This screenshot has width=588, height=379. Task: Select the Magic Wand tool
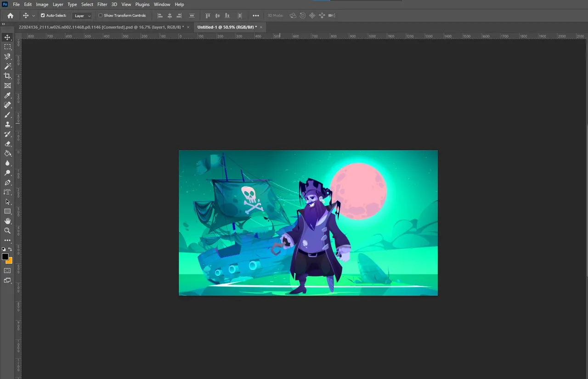[7, 66]
